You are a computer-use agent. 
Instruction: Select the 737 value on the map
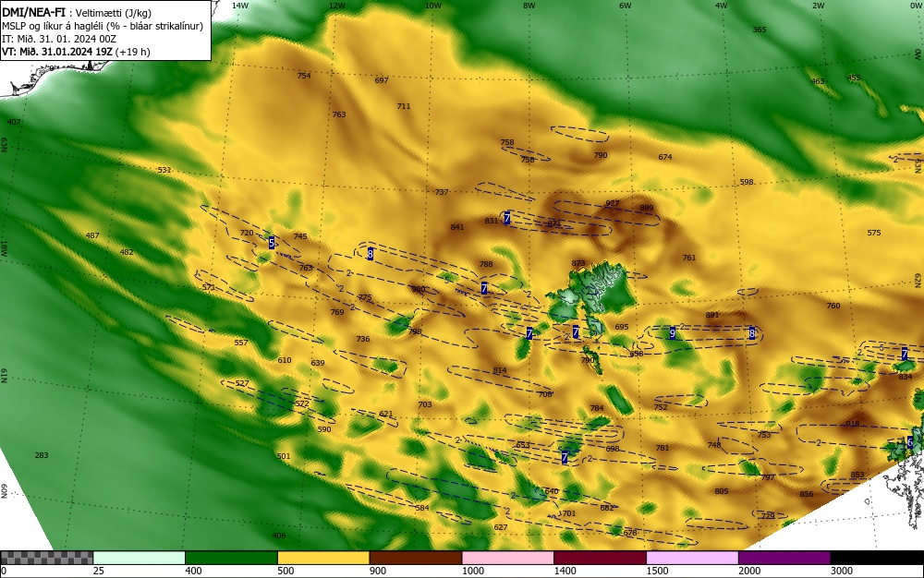[442, 192]
